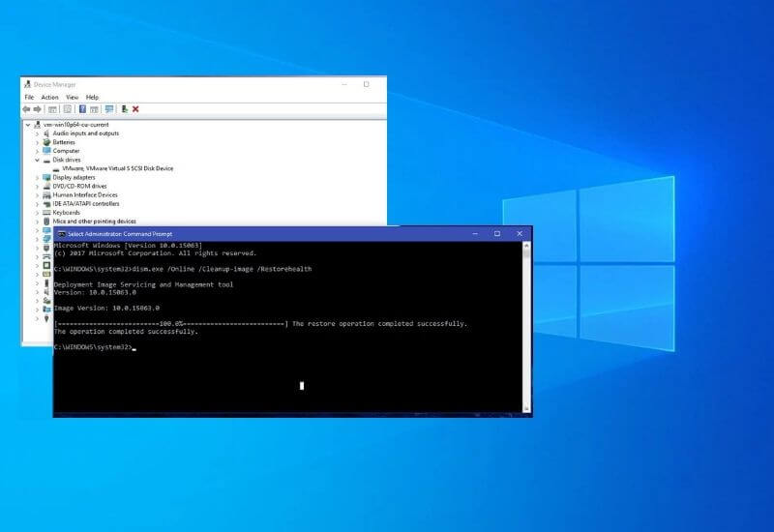The height and width of the screenshot is (532, 774).
Task: Click the red X Uninstall device icon
Action: (135, 109)
